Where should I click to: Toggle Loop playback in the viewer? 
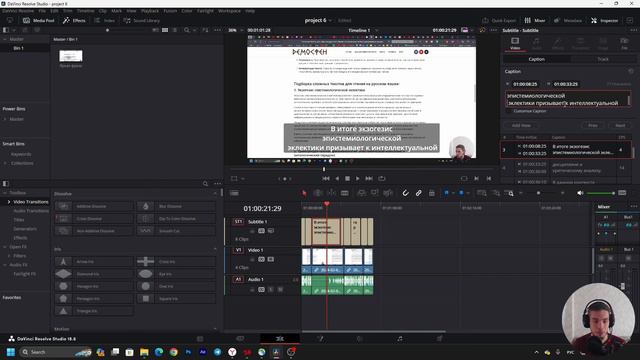(382, 178)
